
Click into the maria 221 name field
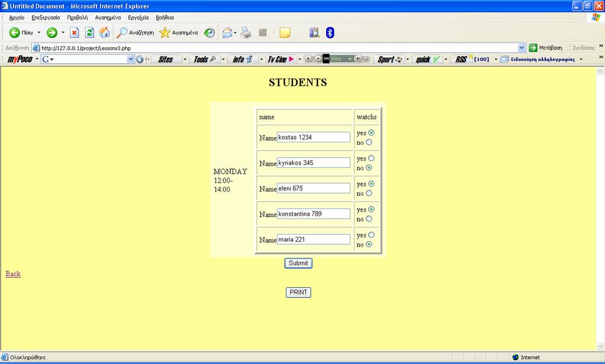pos(314,239)
